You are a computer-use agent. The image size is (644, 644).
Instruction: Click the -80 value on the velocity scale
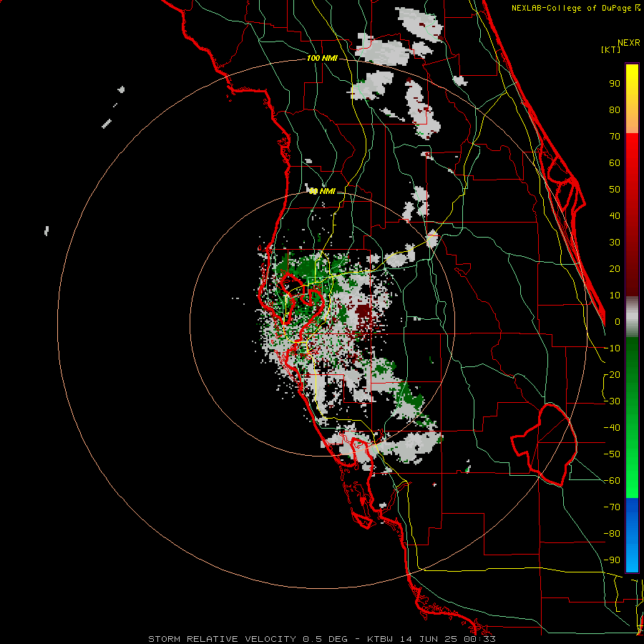point(612,534)
